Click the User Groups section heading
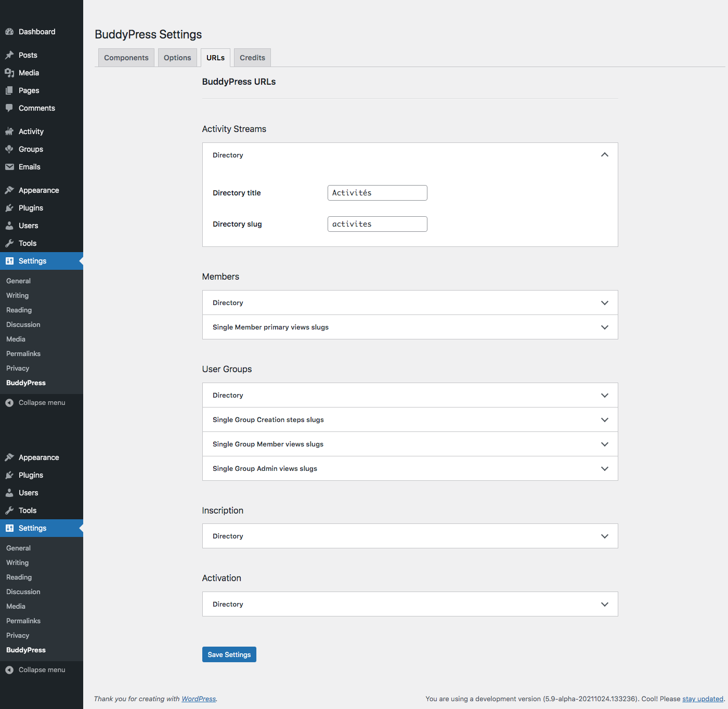The width and height of the screenshot is (728, 709). (x=227, y=369)
